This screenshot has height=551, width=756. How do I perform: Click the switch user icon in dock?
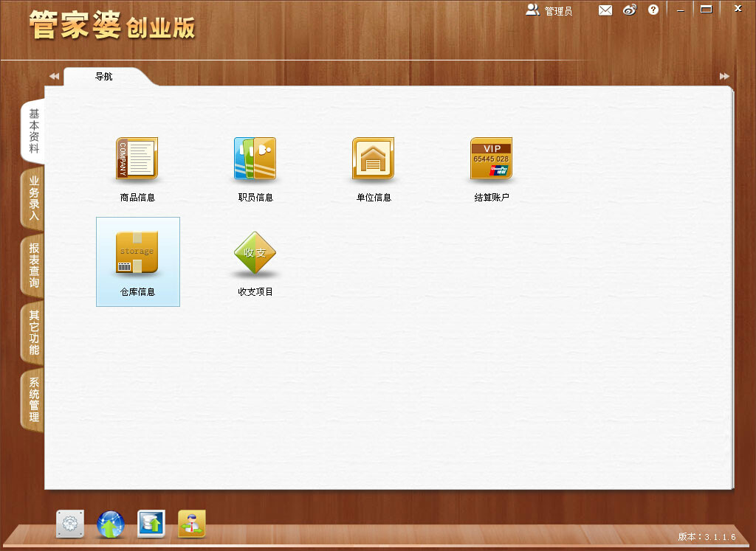pos(192,524)
